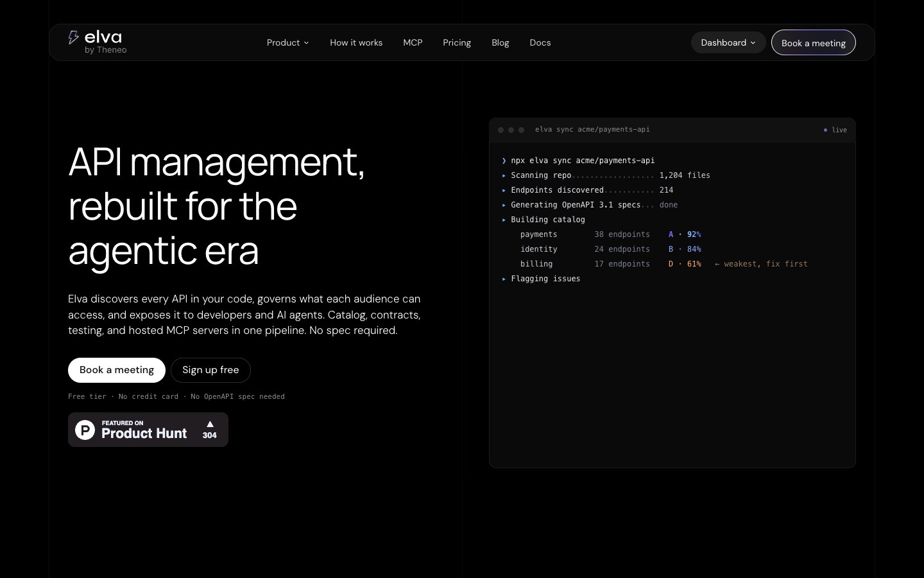Click the 'by Theneo' text under logo
Viewport: 924px width, 578px height.
coord(106,50)
